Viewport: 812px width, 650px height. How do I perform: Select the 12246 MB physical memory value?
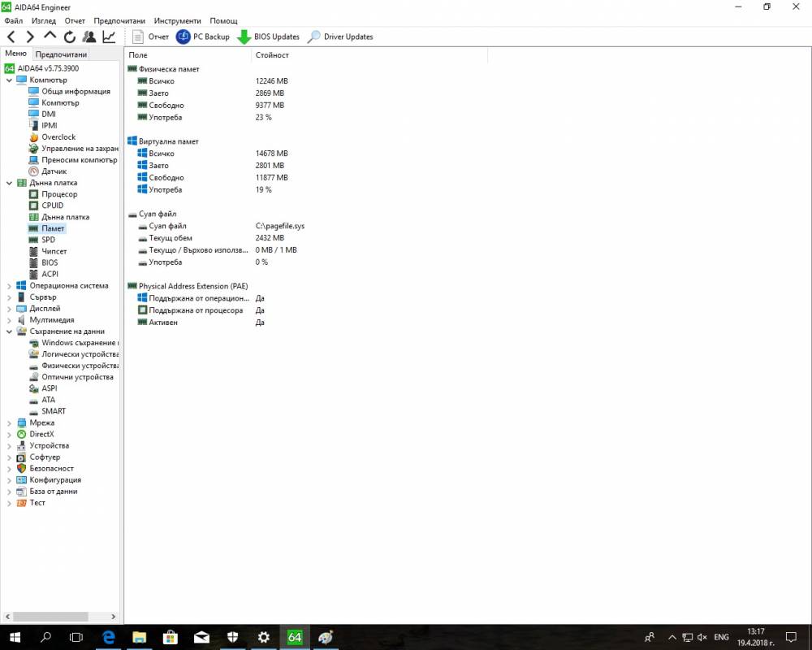click(271, 81)
